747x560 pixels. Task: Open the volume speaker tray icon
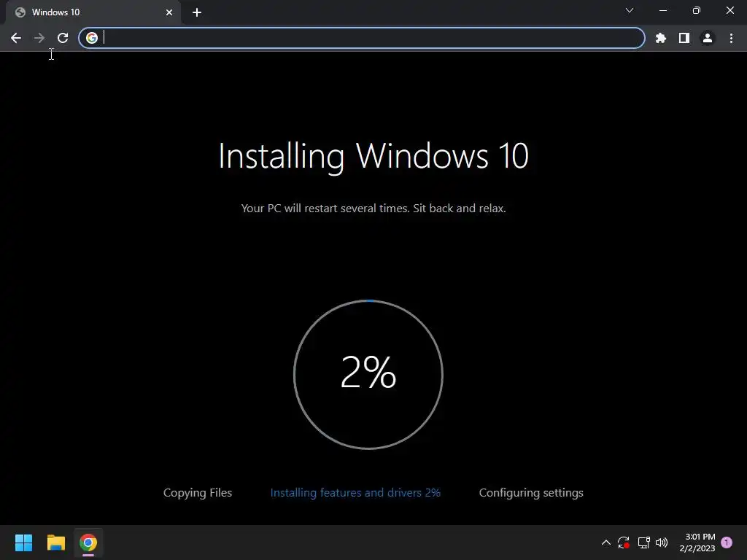click(x=662, y=542)
